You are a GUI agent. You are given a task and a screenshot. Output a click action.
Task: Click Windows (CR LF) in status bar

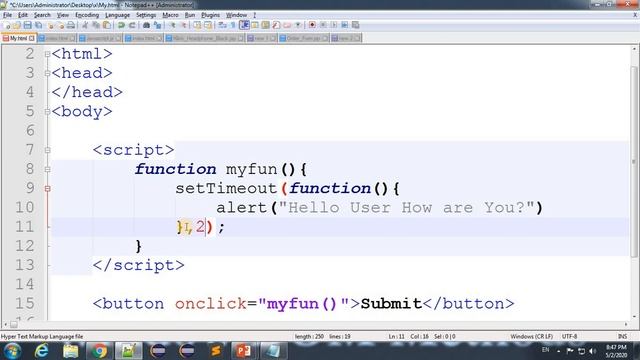531,336
